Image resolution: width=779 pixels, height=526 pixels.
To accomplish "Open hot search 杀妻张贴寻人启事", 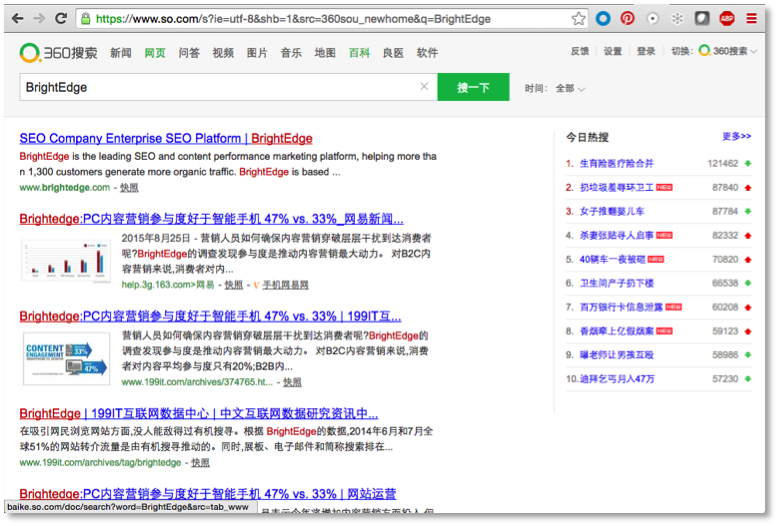I will click(617, 235).
